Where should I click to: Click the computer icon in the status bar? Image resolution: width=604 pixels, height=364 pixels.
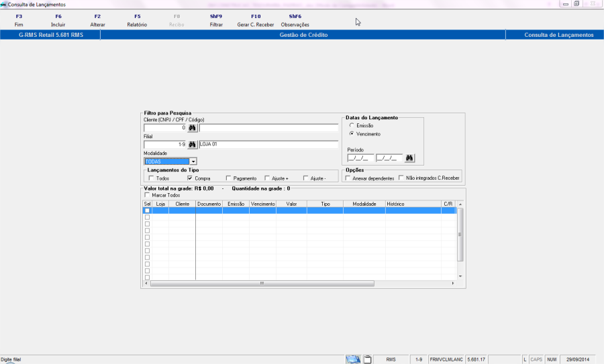353,359
